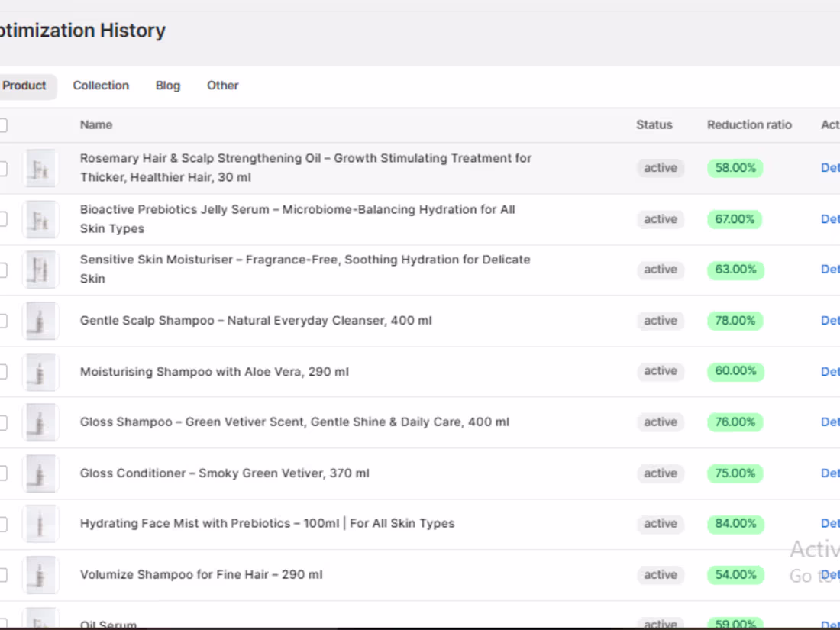Click the Volumize Shampoo product thumbnail
Screen dimensions: 840x630
pyautogui.click(x=41, y=575)
